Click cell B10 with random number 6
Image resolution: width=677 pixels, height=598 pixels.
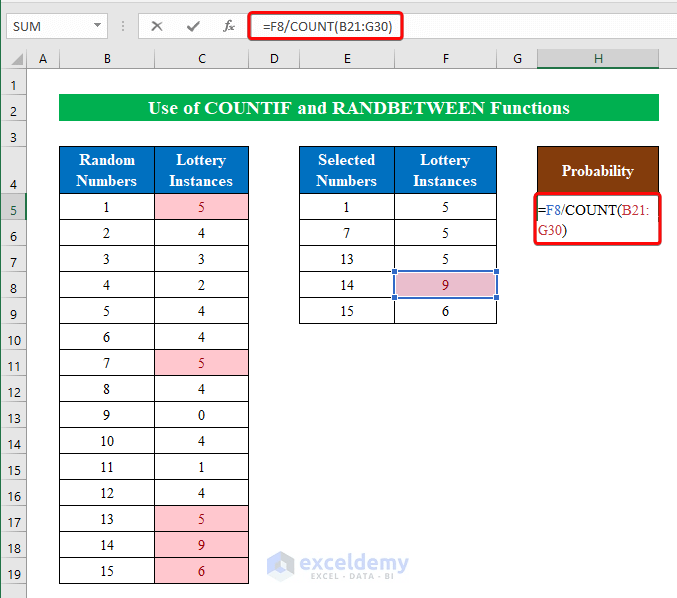107,337
